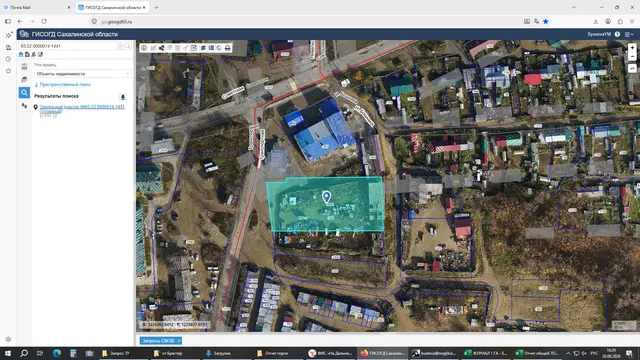The image size is (640, 360).
Task: Close the Запросы СМЭВ tab with its X
Action: click(179, 340)
